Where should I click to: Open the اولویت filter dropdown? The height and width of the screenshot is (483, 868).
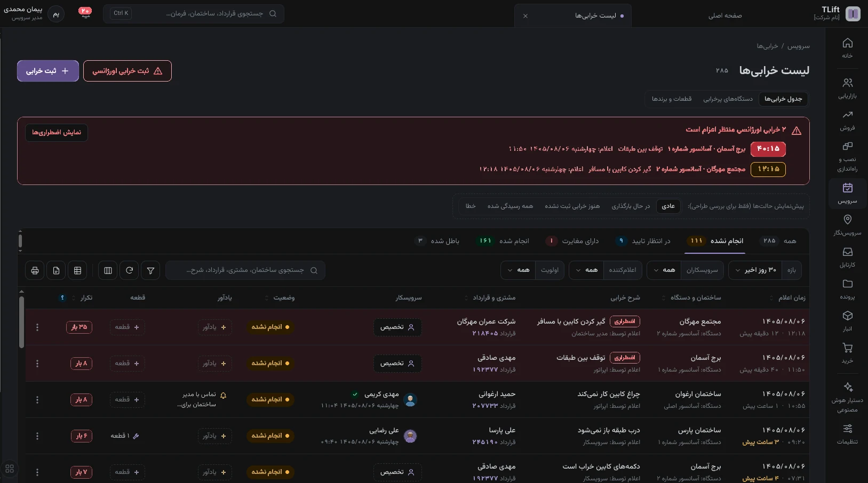point(532,270)
